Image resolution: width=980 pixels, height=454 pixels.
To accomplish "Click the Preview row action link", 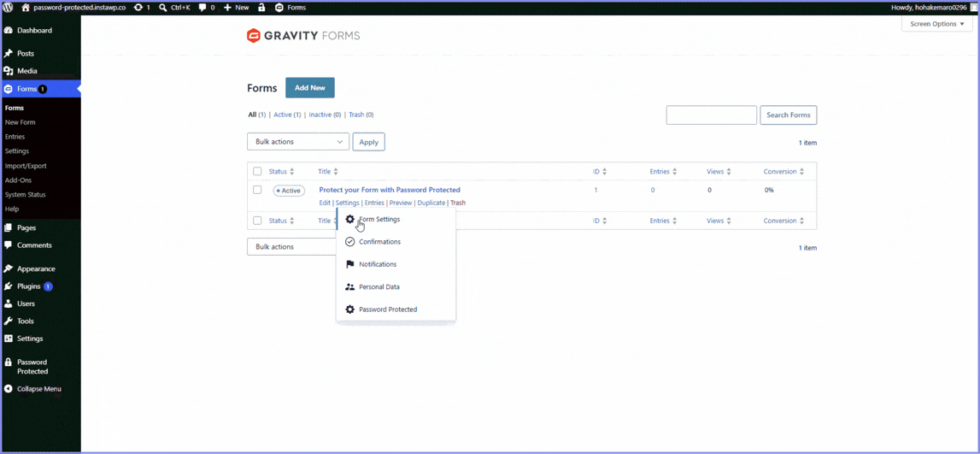I will point(401,203).
